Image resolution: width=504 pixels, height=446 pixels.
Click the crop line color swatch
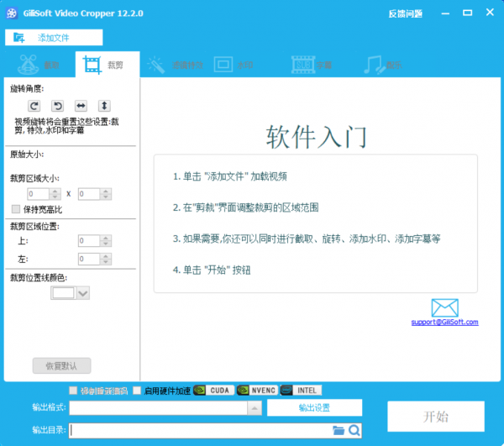[63, 293]
